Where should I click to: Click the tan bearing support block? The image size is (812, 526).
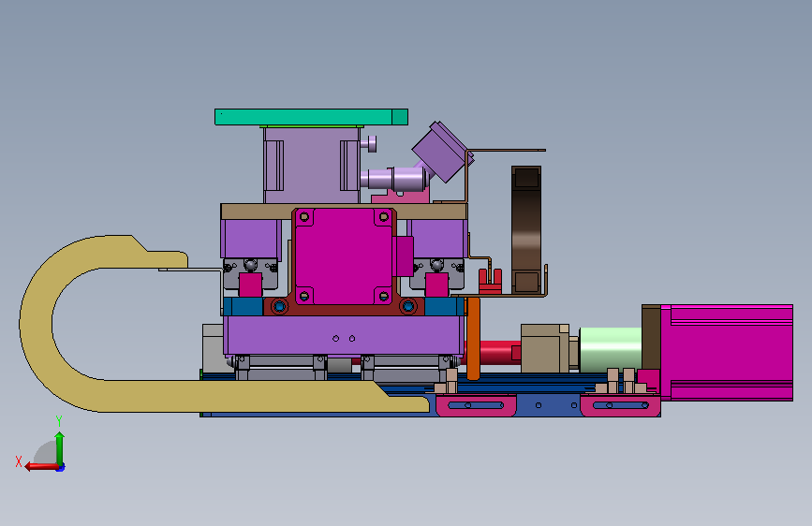tap(544, 348)
